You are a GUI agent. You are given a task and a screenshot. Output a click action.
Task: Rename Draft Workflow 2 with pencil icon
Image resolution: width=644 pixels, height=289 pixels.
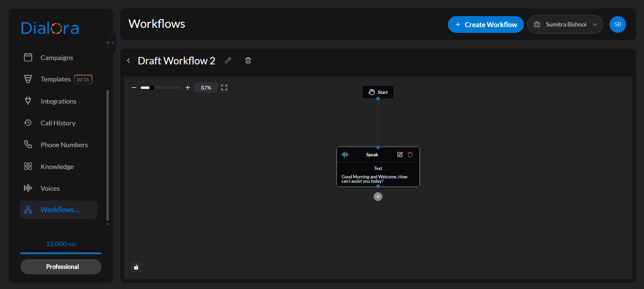[x=228, y=60]
